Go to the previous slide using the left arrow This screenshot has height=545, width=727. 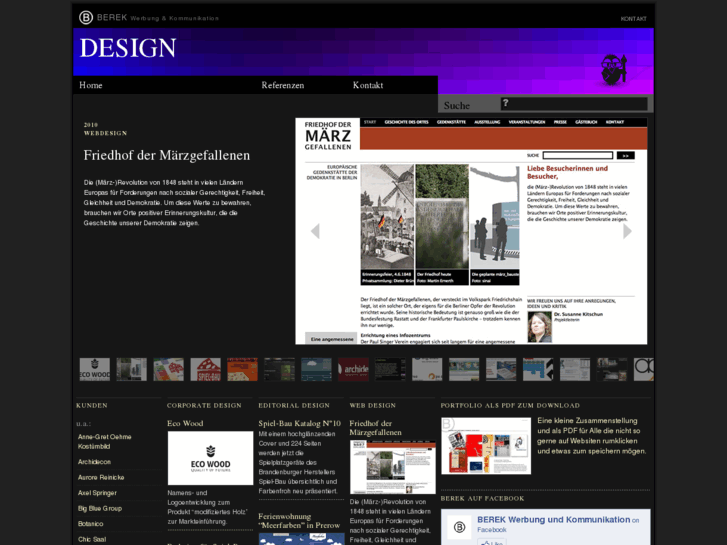(x=315, y=231)
